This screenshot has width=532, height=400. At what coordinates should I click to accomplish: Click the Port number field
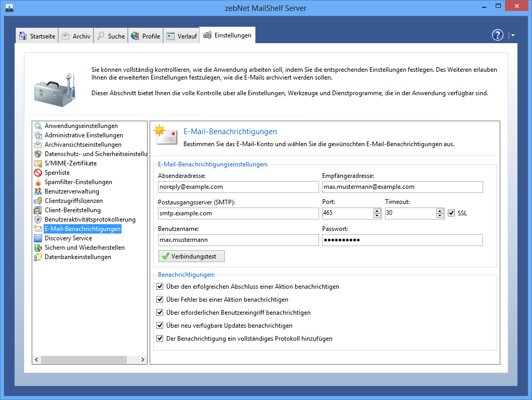[x=348, y=213]
